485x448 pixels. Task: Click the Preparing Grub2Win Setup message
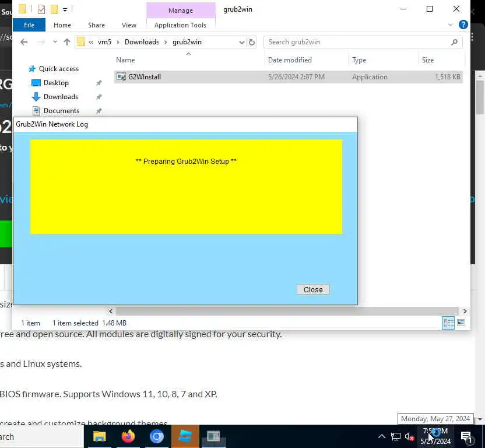(x=186, y=162)
